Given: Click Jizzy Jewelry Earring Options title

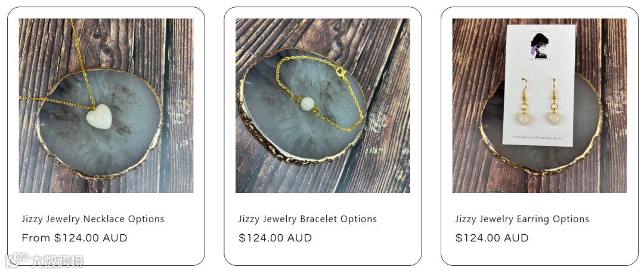Looking at the screenshot, I should coord(522,219).
